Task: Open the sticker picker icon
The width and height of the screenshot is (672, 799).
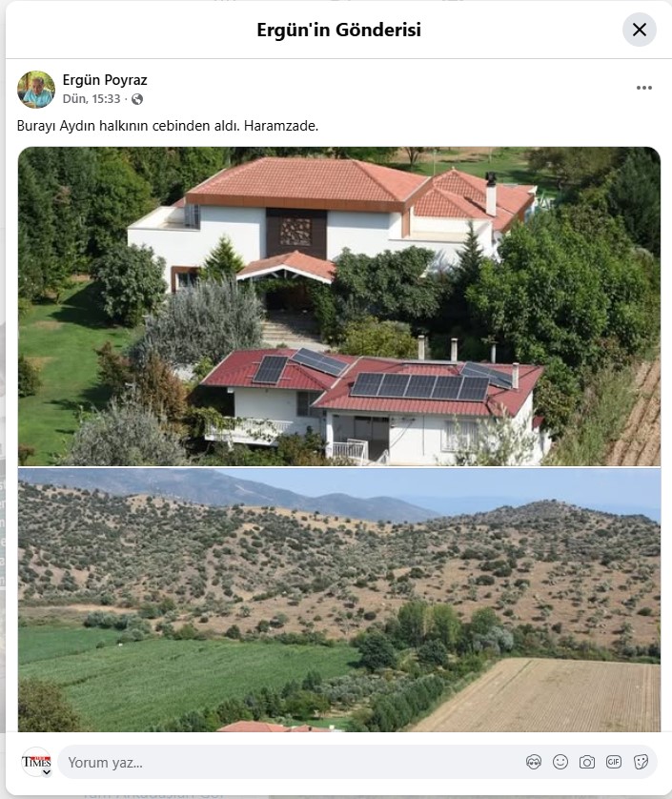Action: click(x=641, y=763)
